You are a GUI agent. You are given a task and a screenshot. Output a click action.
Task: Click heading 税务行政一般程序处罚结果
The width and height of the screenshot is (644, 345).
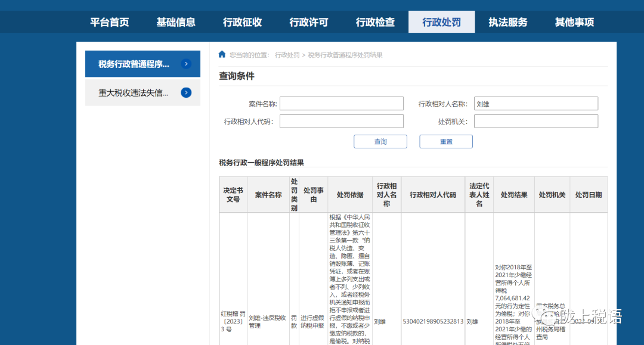(x=261, y=163)
